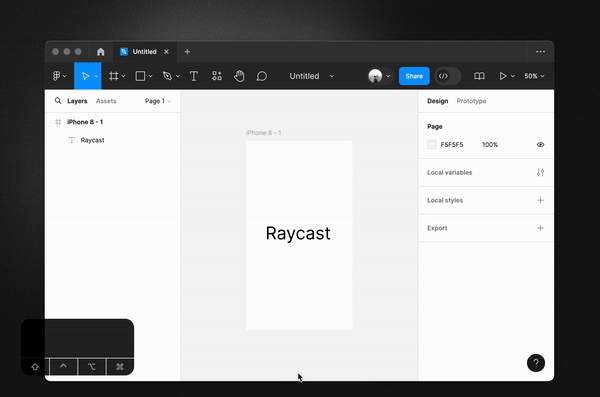The image size is (600, 397).
Task: Expand the avatar dropdown chevron
Action: (x=388, y=76)
